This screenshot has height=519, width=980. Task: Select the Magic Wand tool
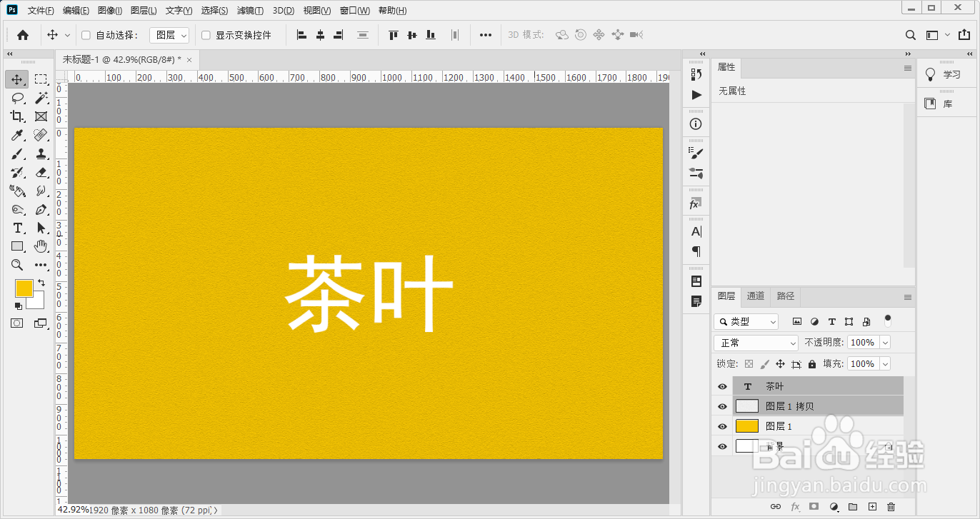pyautogui.click(x=41, y=98)
